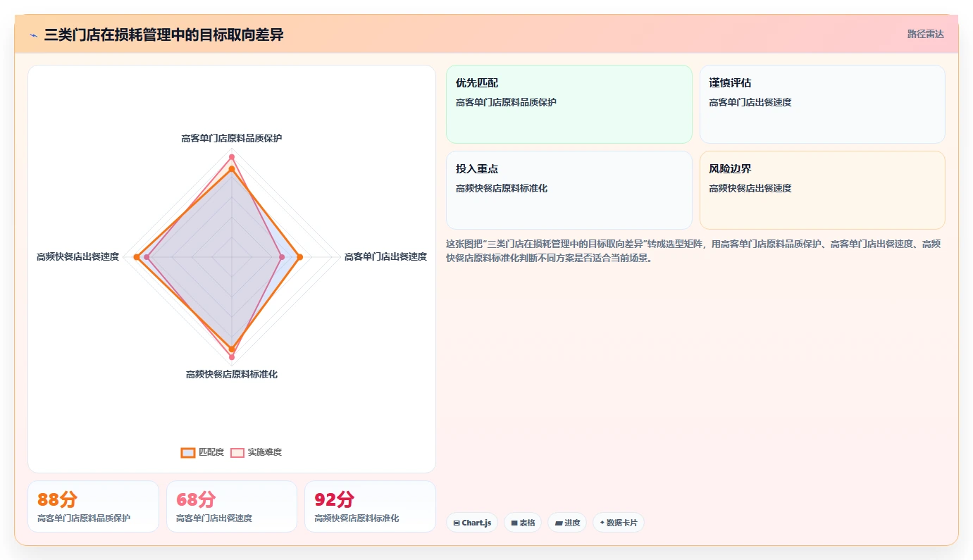Click the Chart.js chip icon
This screenshot has width=973, height=560.
coord(457,523)
